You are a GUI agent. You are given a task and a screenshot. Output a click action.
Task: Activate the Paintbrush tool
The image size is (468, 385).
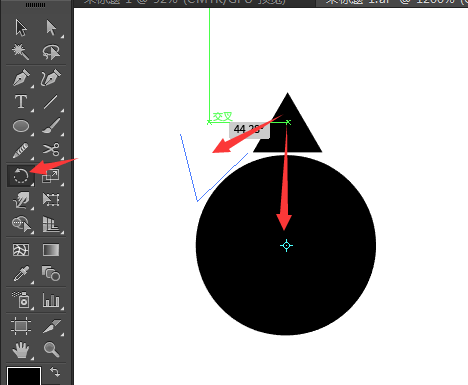point(51,126)
